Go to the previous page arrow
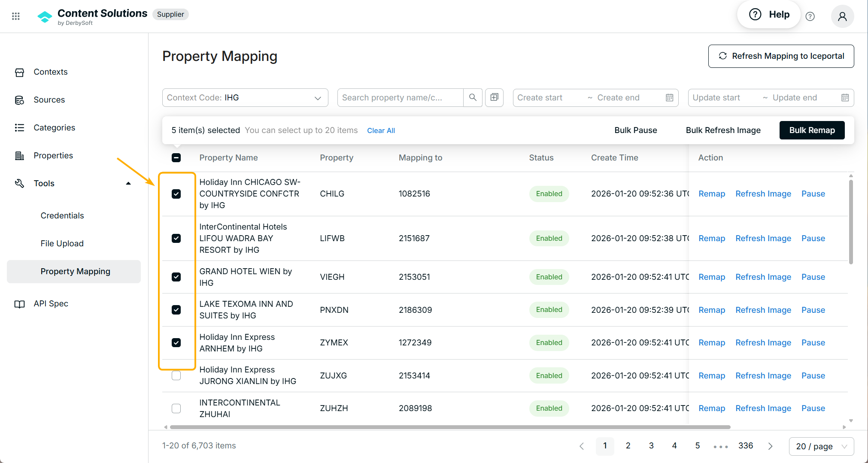868x463 pixels. [x=582, y=446]
